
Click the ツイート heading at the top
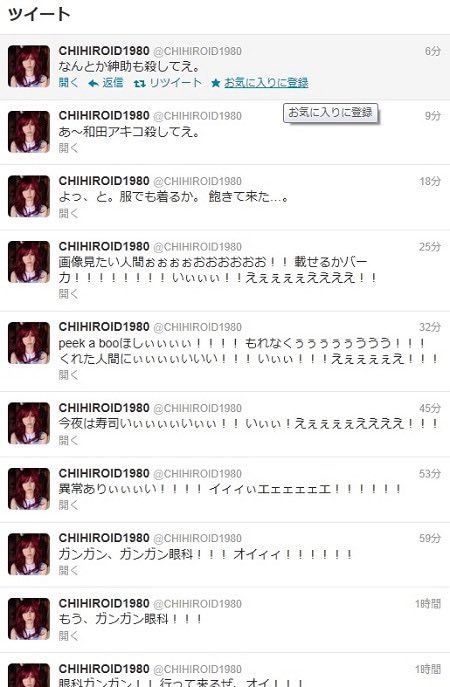tap(39, 14)
